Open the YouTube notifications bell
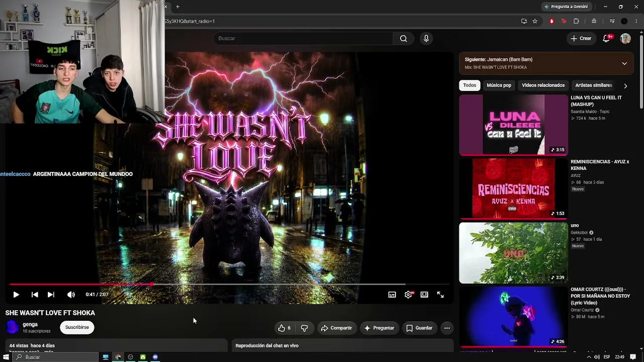The width and height of the screenshot is (644, 362). point(607,38)
